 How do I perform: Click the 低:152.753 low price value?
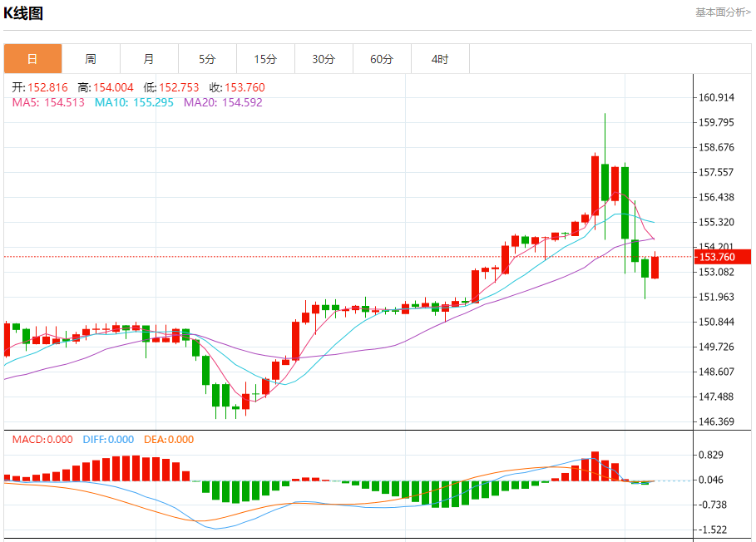coord(171,87)
